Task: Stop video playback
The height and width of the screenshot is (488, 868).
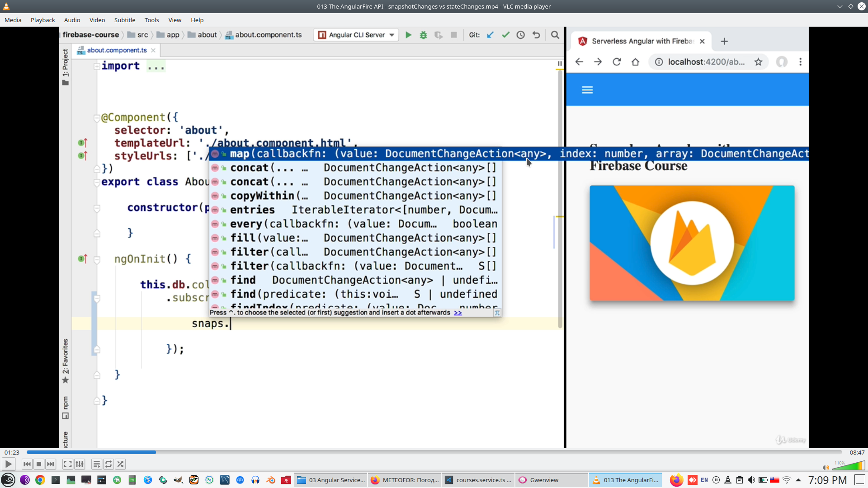Action: 39,464
